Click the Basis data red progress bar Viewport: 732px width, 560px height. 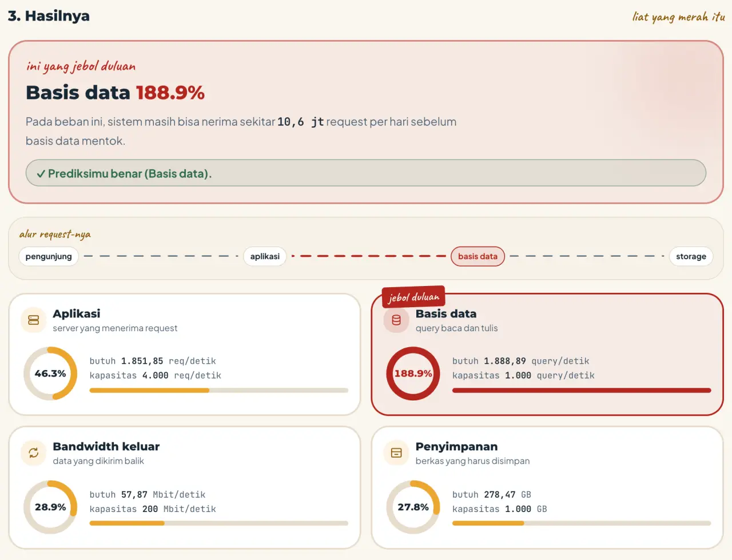click(582, 390)
